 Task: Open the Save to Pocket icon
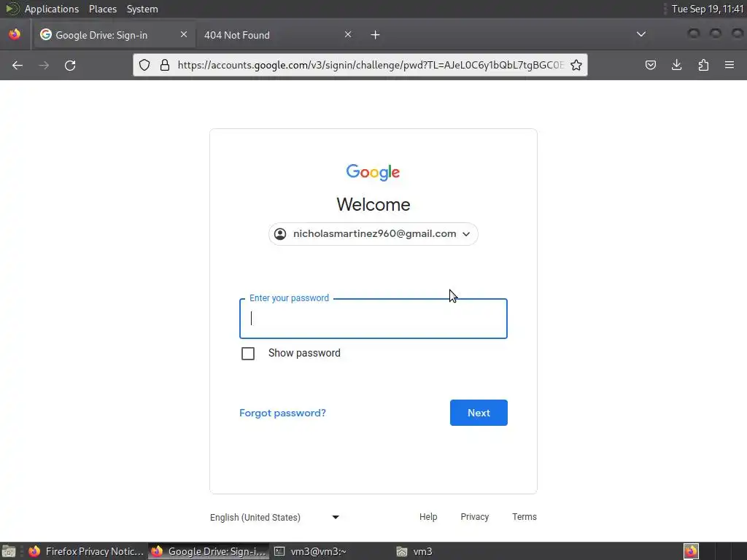pyautogui.click(x=650, y=65)
